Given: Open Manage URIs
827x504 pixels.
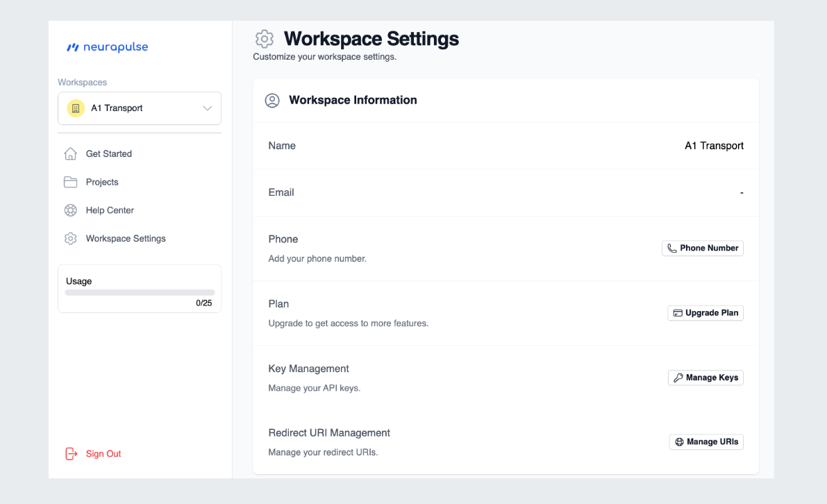Looking at the screenshot, I should coord(706,442).
